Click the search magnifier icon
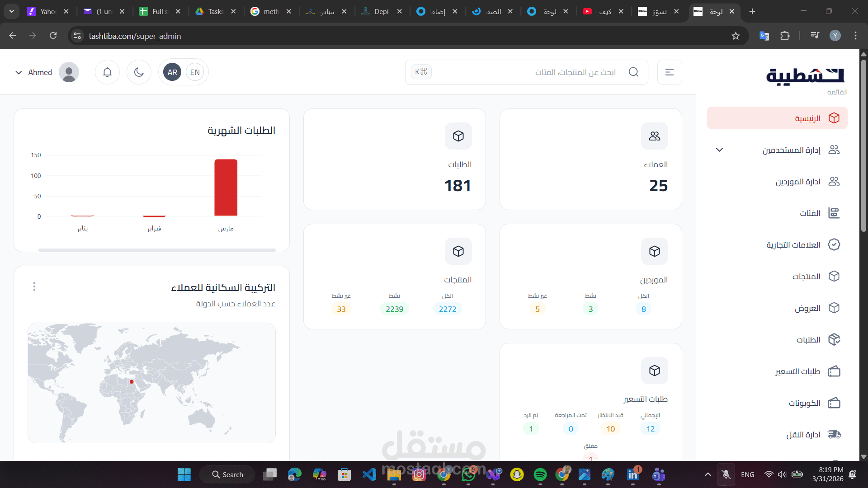Viewport: 868px width, 488px height. 633,72
